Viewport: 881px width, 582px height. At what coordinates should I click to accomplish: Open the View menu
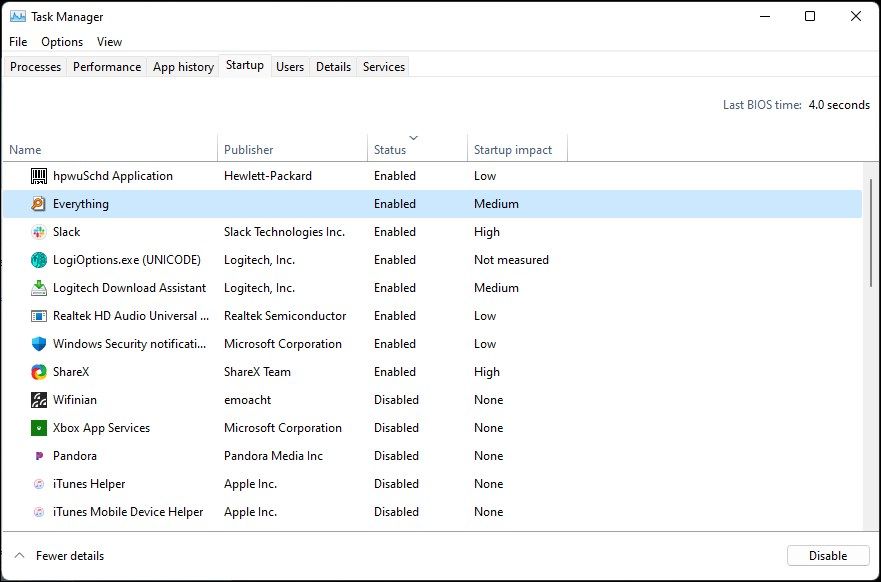tap(109, 42)
